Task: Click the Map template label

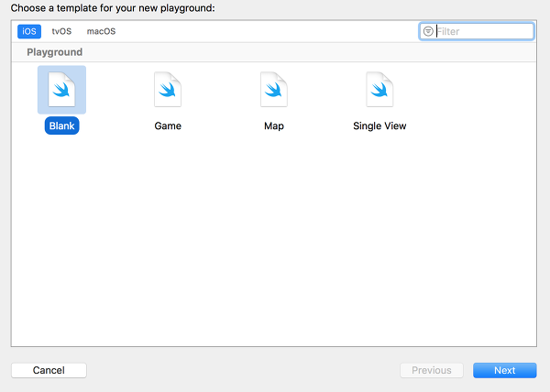Action: tap(274, 125)
